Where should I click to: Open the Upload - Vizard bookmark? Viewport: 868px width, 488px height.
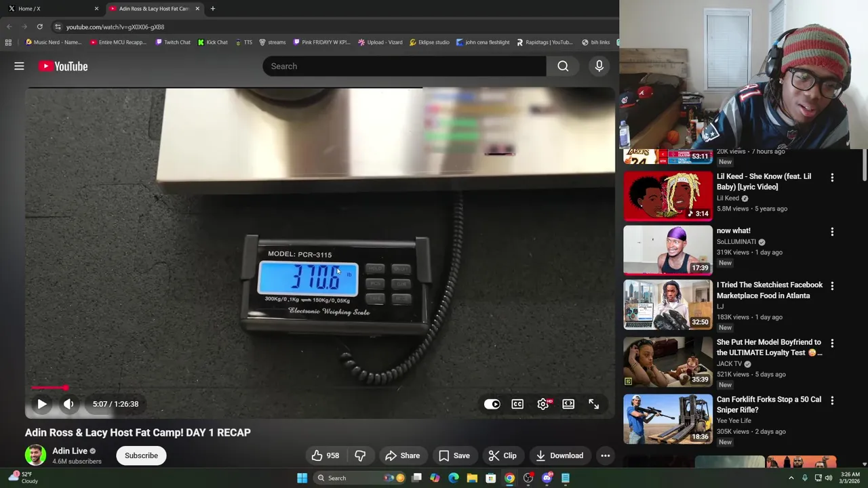tap(380, 42)
